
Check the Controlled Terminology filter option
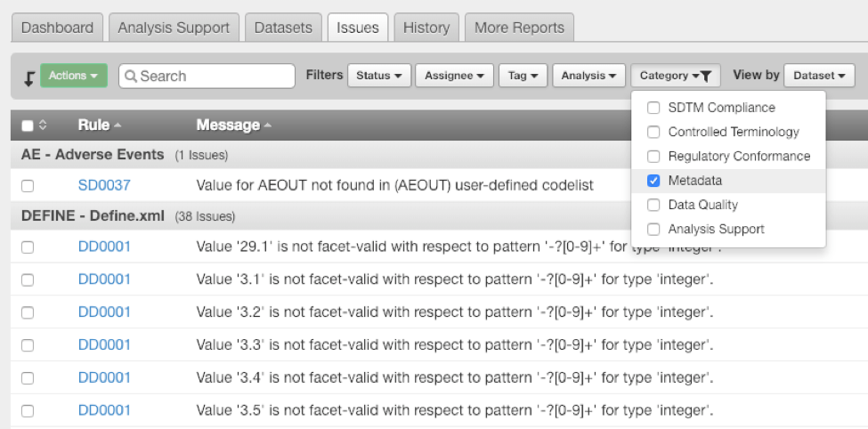pyautogui.click(x=653, y=132)
